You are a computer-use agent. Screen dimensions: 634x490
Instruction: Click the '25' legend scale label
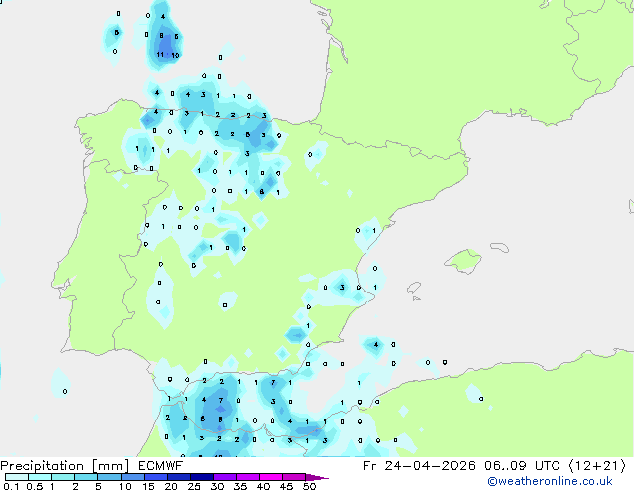194,486
